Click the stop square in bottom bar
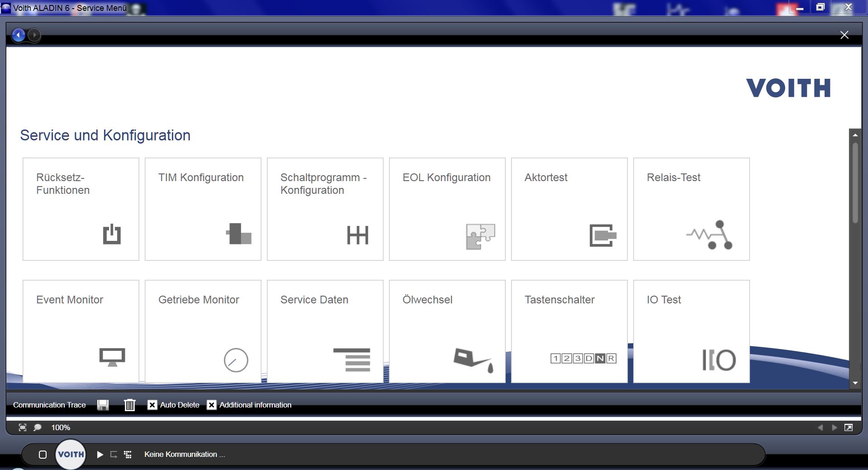 click(43, 455)
